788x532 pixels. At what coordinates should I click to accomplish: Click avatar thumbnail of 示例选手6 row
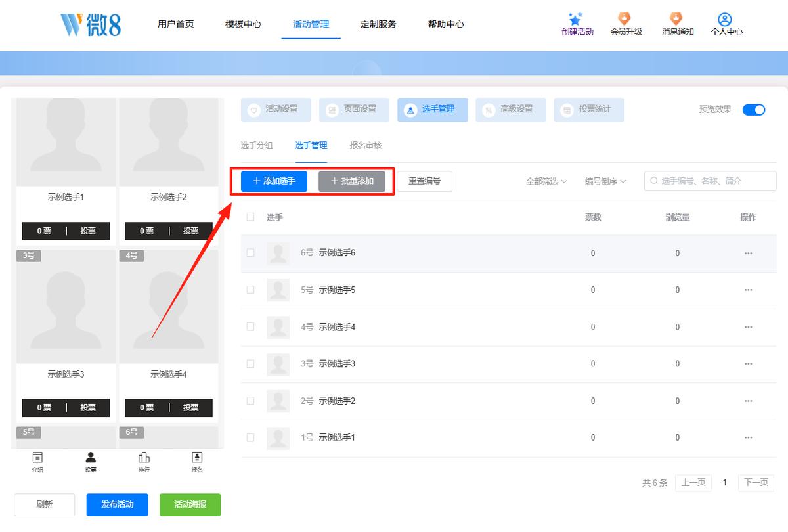pos(278,253)
